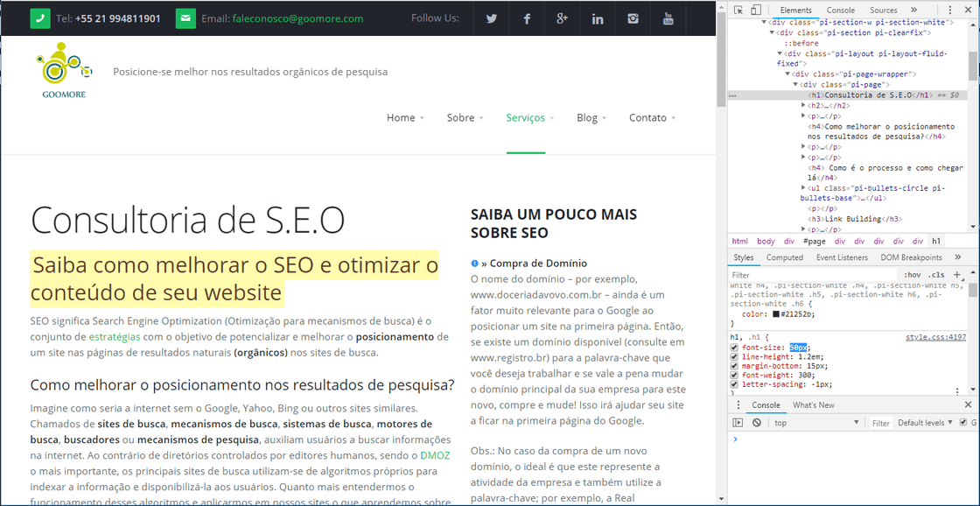This screenshot has width=980, height=506.
Task: Open the DevTools three-dot customize menu
Action: point(950,9)
